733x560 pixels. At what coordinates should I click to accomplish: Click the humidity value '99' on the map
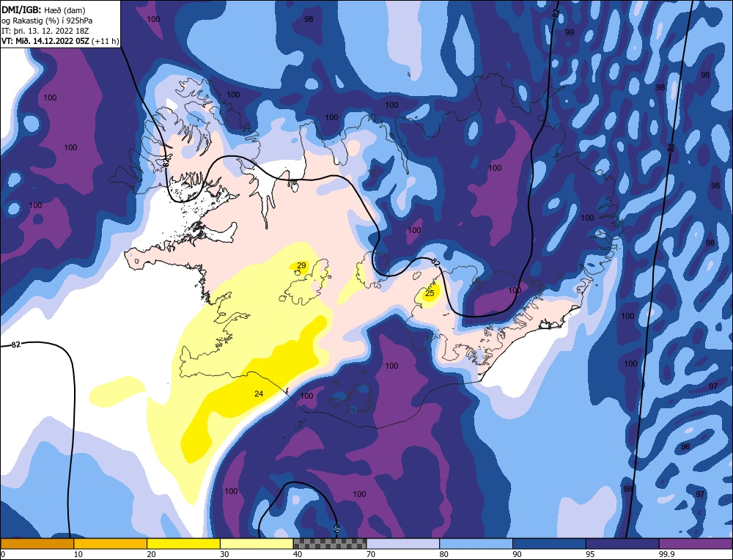pos(570,32)
